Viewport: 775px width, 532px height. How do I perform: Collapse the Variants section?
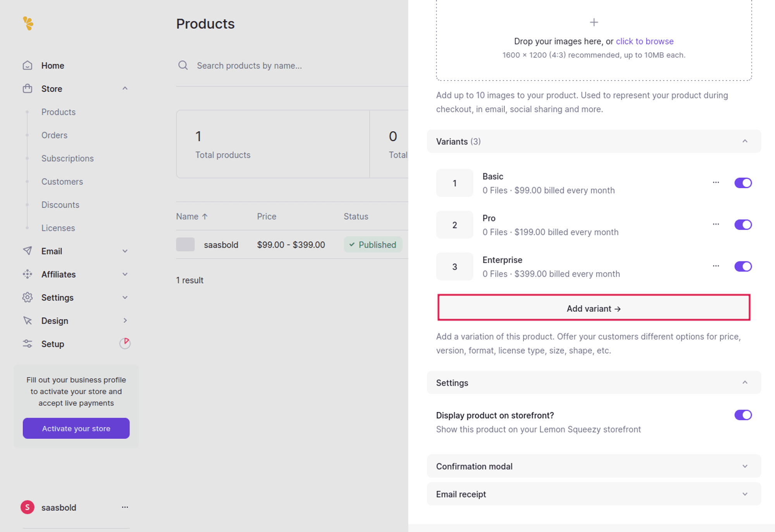point(744,141)
